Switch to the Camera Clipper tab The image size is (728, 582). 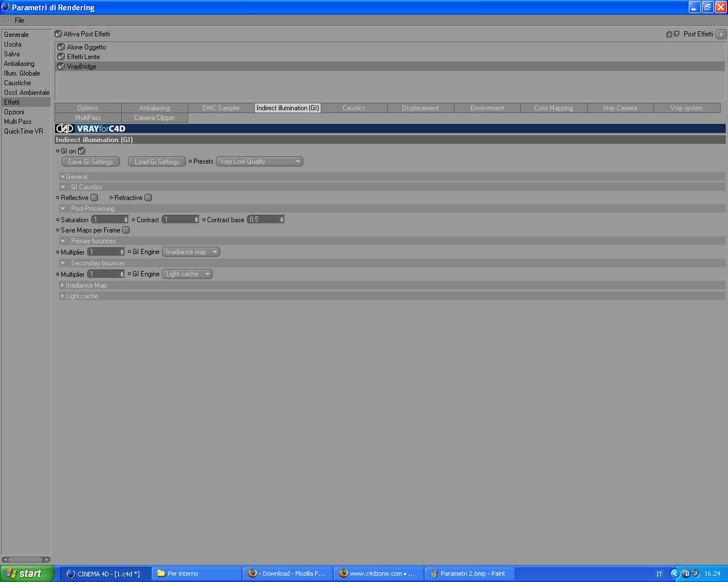(x=155, y=118)
